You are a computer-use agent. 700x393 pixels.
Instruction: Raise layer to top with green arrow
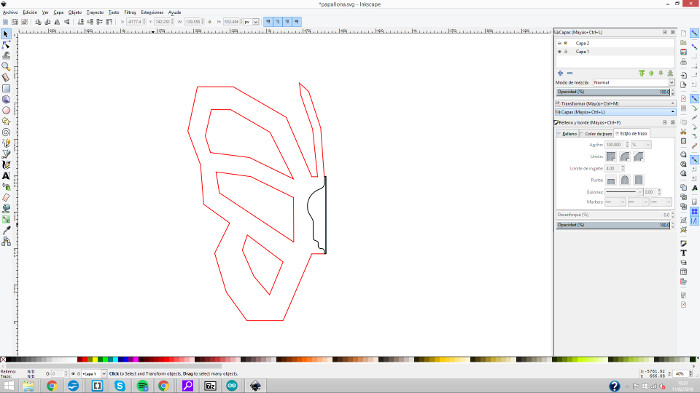642,73
